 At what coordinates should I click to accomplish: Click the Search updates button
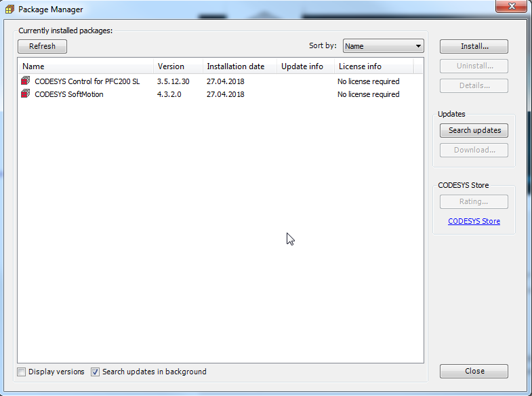tap(474, 130)
